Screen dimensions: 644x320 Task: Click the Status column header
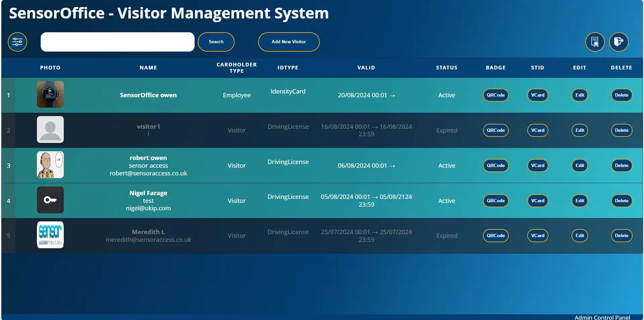coord(446,67)
